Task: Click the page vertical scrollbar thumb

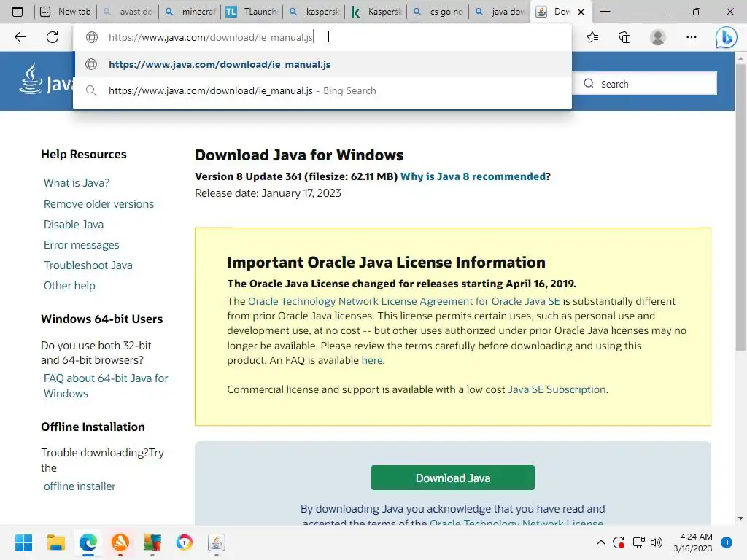Action: 740,207
